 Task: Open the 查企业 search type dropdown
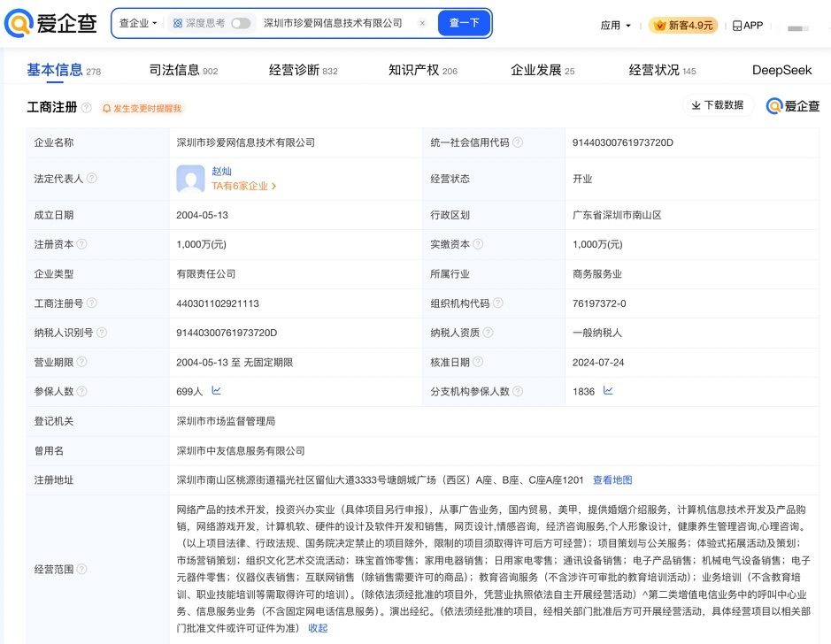pyautogui.click(x=138, y=24)
